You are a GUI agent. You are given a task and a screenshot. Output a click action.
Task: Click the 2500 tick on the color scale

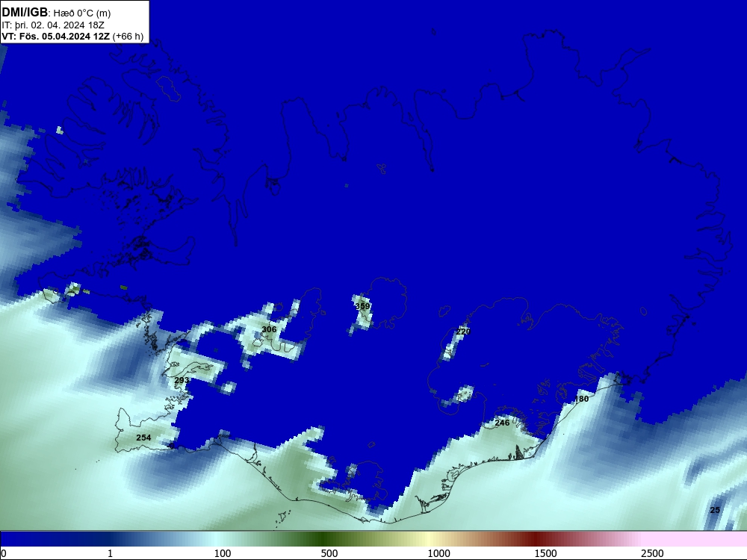coord(652,553)
